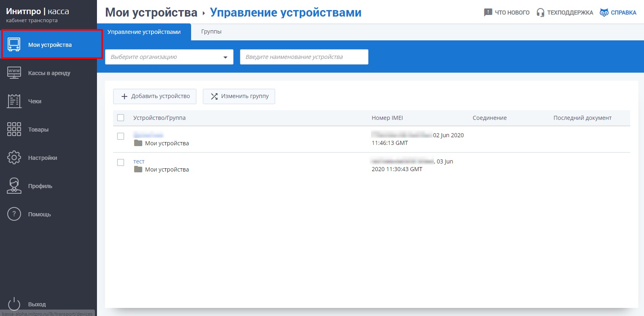The image size is (644, 316).
Task: Select Кассы в аренду menu label
Action: (49, 73)
